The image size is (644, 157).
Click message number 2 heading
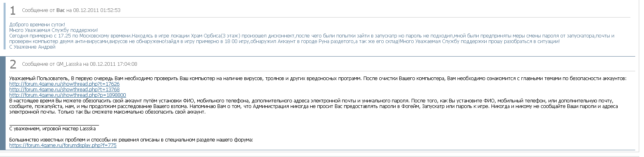[13, 64]
